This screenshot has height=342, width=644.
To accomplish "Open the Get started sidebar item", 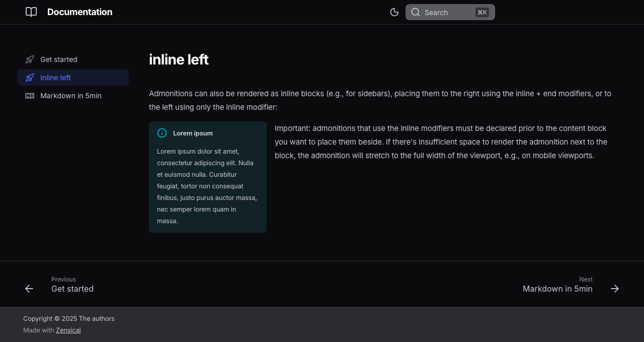I will [59, 59].
